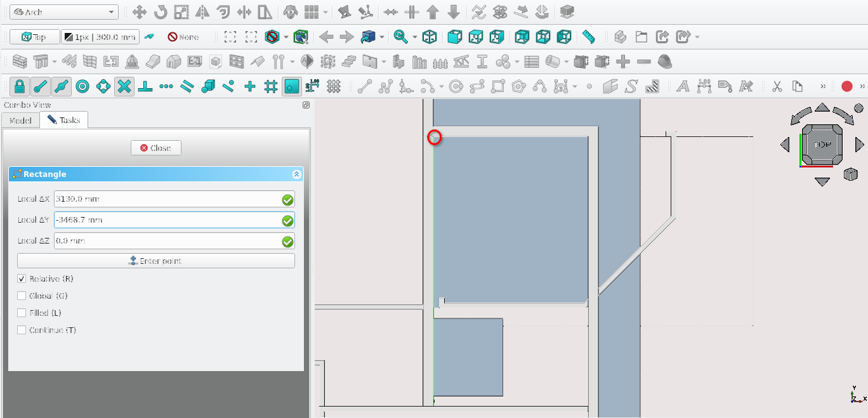Screen dimensions: 868x418
Task: Click the Close button in Tasks
Action: point(156,148)
